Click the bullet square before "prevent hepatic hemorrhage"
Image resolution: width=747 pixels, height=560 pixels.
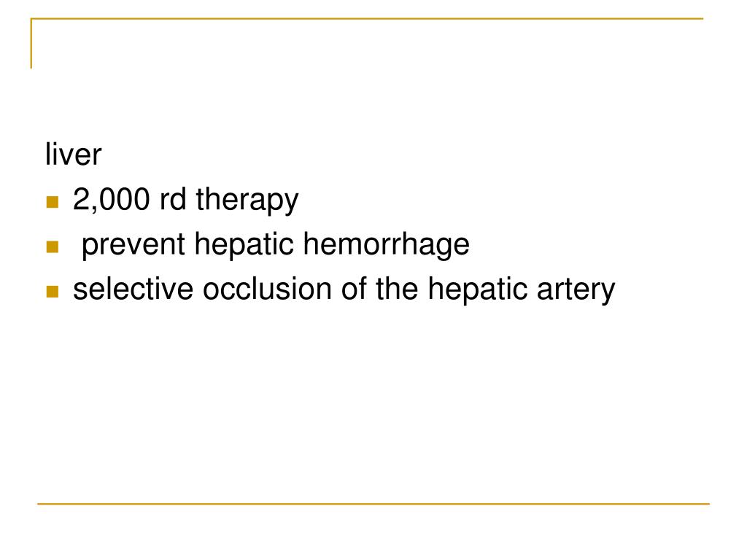tap(53, 246)
